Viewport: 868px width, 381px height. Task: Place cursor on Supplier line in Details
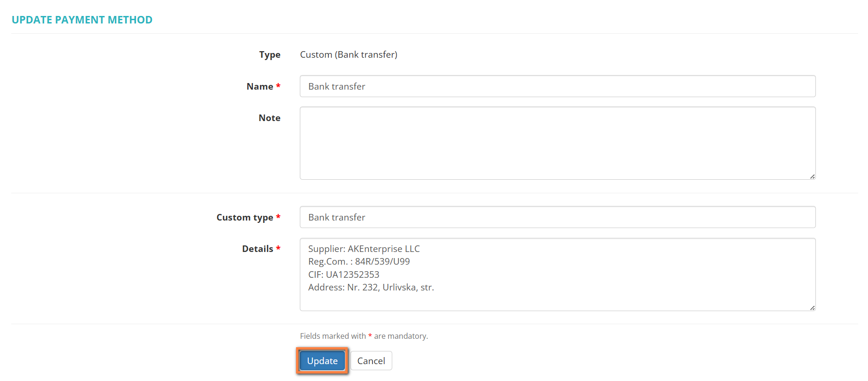tap(364, 249)
